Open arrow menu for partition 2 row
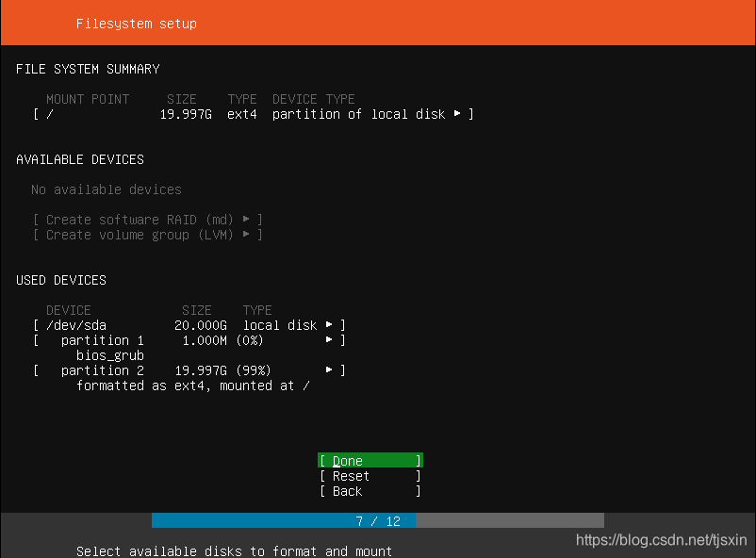The height and width of the screenshot is (558, 756). point(329,369)
